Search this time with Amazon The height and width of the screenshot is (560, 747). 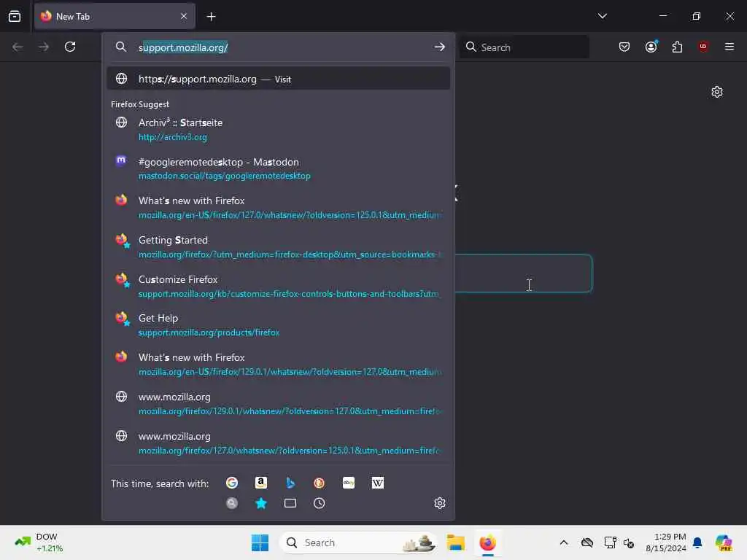[261, 483]
